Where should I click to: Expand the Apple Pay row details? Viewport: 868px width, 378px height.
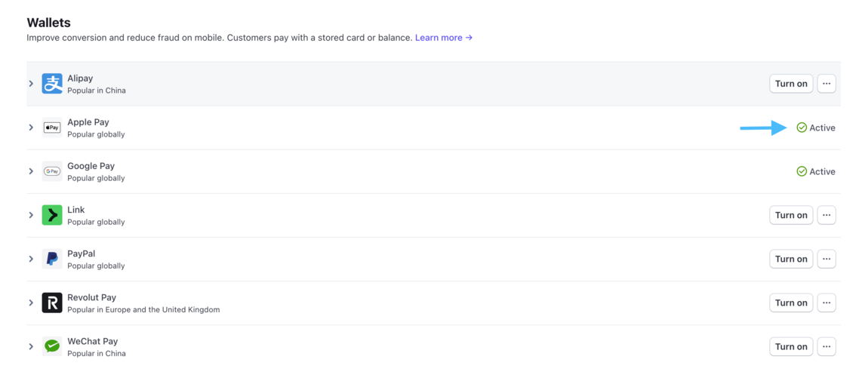coord(31,128)
